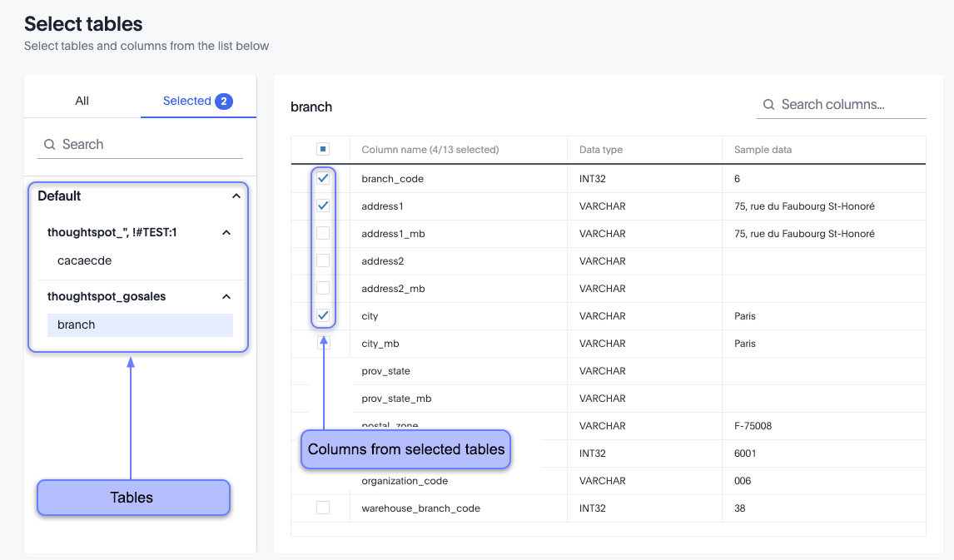Toggle the select-all columns checkbox in the header
954x560 pixels.
tap(324, 148)
